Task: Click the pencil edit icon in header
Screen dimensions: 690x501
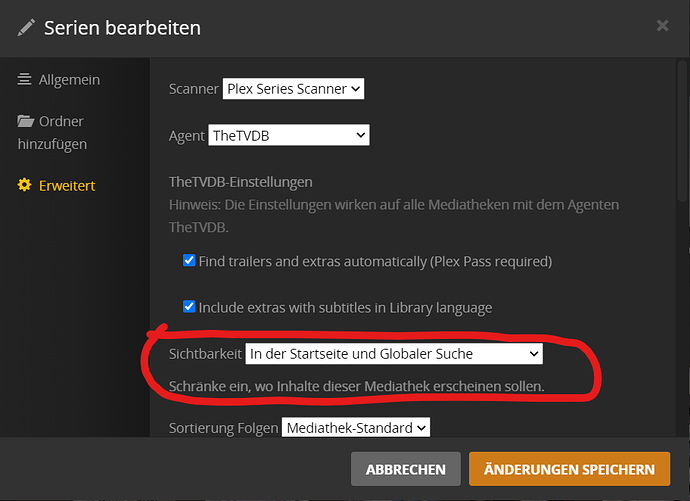Action: pos(26,28)
